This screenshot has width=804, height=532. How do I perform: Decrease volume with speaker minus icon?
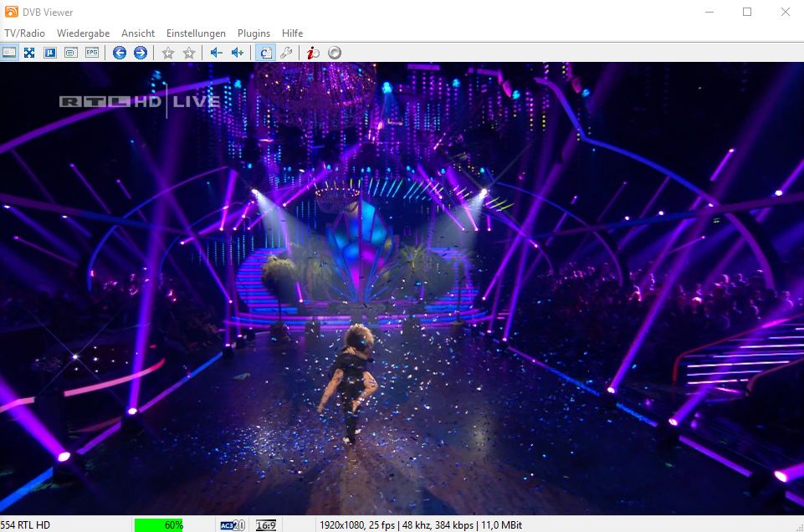click(216, 53)
